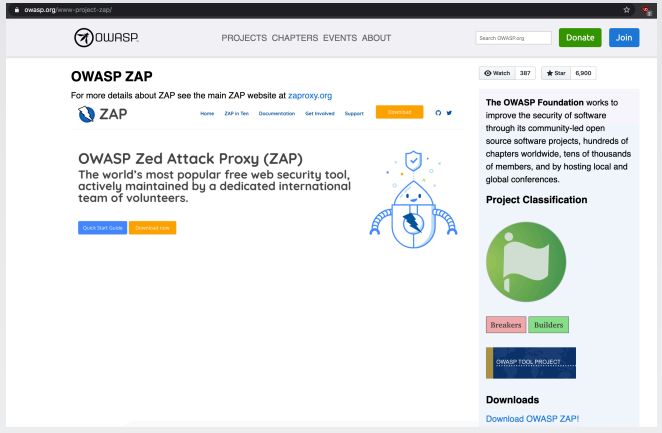Open ZAP Twitter icon link
This screenshot has height=433, width=662.
pyautogui.click(x=449, y=113)
